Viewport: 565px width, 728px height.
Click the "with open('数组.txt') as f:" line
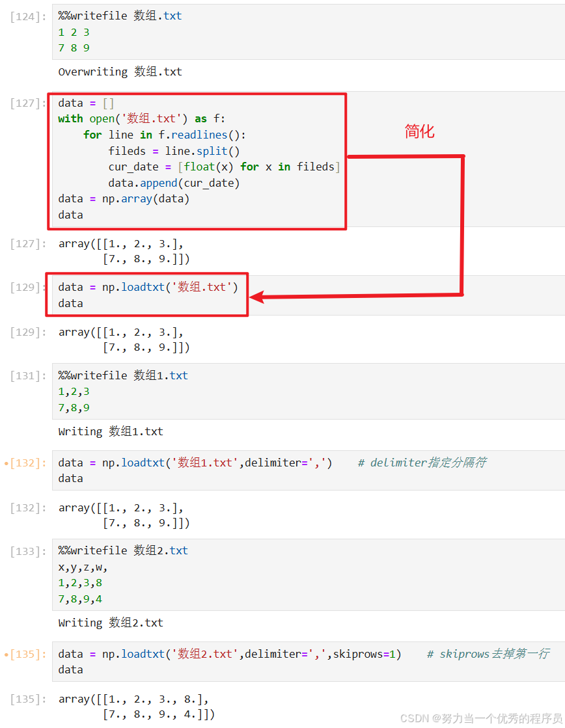click(142, 119)
